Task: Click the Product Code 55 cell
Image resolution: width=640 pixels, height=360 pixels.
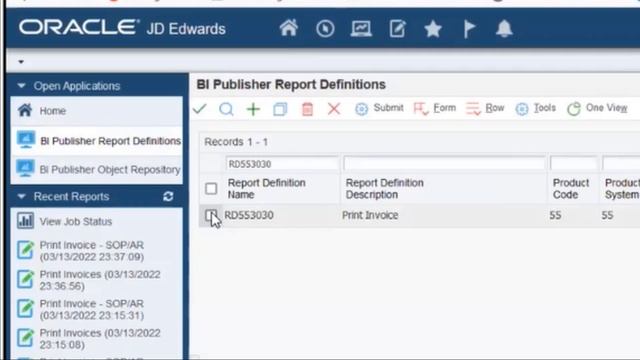Action: pos(555,215)
